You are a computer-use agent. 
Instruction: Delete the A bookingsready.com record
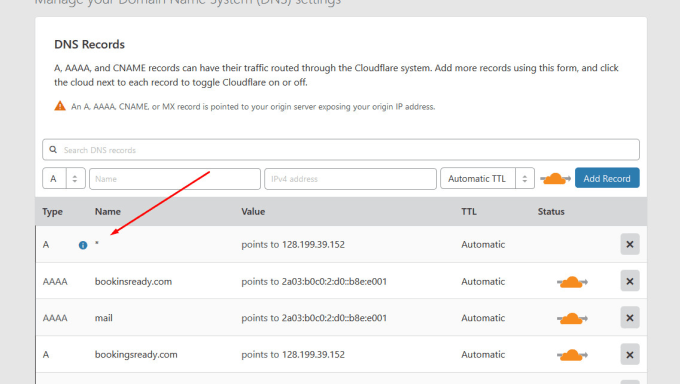[x=630, y=355]
